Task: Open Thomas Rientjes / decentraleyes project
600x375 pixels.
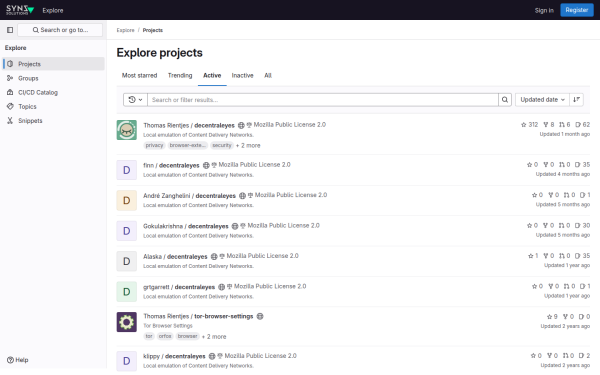Action: (189, 125)
